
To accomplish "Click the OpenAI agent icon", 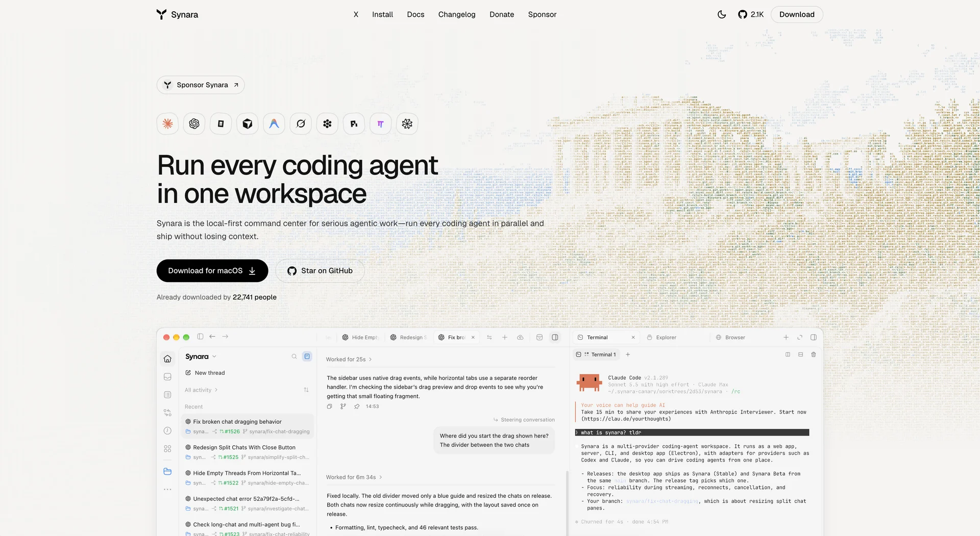I will pos(194,123).
